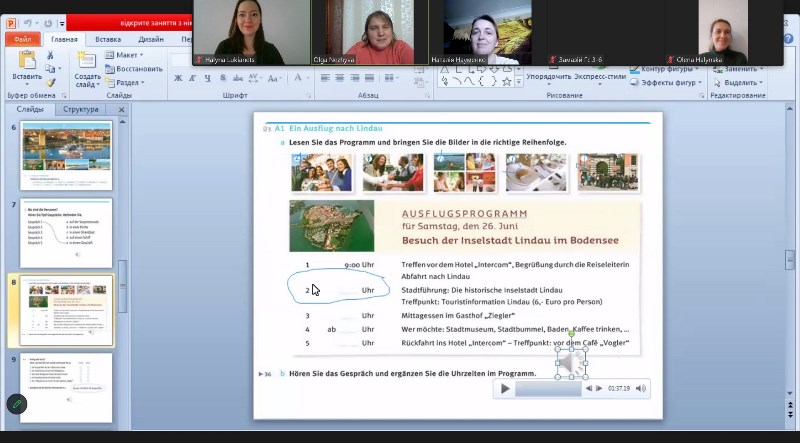Click the green pen annotation icon
800x443 pixels.
(x=16, y=404)
